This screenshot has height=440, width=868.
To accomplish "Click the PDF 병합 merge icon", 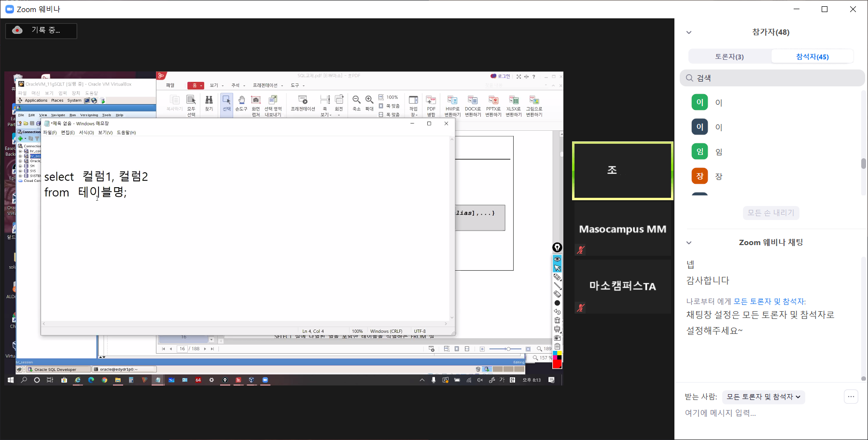I will (431, 100).
